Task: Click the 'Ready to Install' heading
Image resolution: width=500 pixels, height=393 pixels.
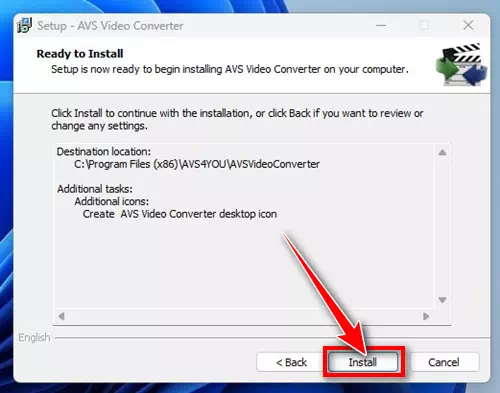Action: click(x=80, y=54)
